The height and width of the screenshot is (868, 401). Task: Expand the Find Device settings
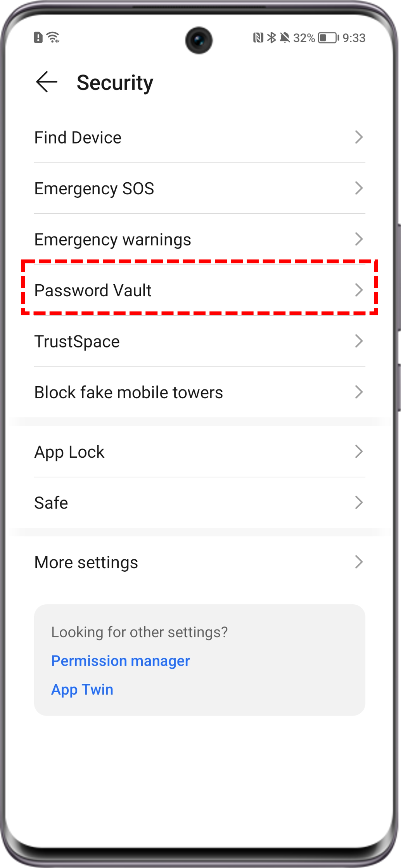[360, 137]
